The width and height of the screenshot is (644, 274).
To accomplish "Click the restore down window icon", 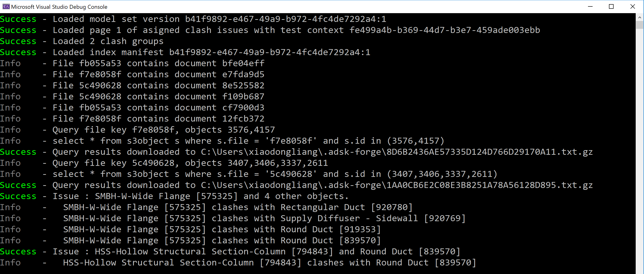I will [612, 6].
